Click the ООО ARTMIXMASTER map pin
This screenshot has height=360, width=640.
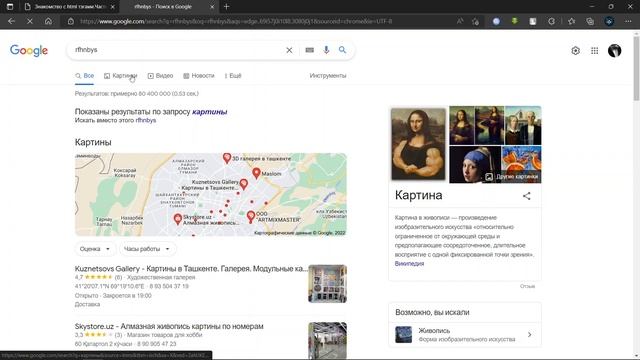tap(251, 217)
